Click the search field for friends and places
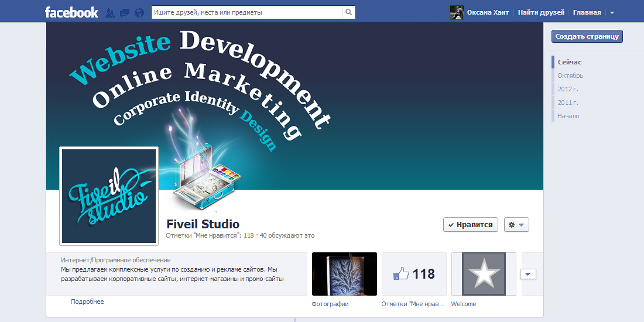Screen dimensions: 644x322 [247, 12]
